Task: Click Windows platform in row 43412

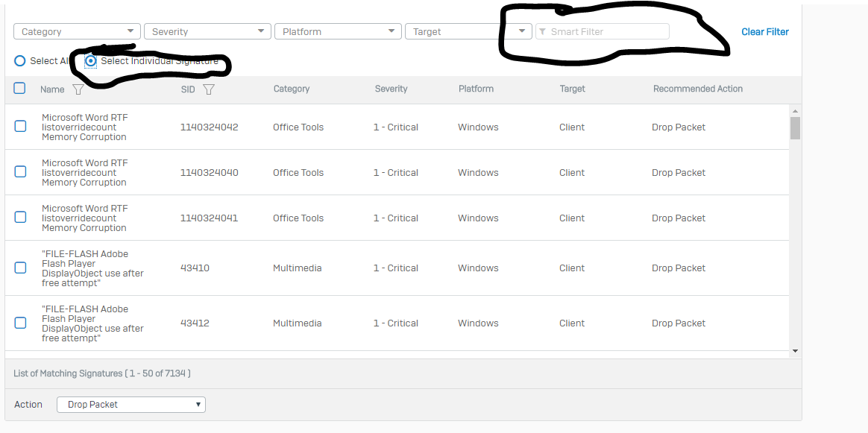Action: click(x=478, y=323)
